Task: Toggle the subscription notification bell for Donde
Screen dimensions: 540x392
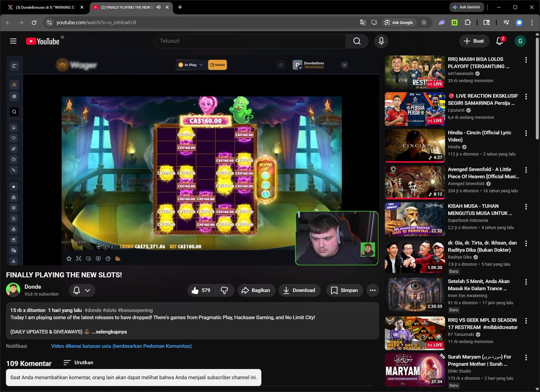Action: pyautogui.click(x=77, y=290)
